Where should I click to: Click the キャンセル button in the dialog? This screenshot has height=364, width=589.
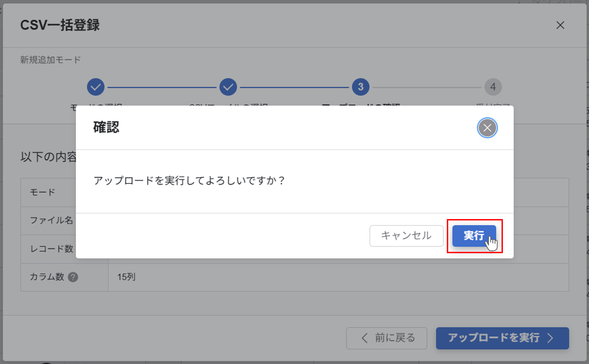click(x=406, y=236)
